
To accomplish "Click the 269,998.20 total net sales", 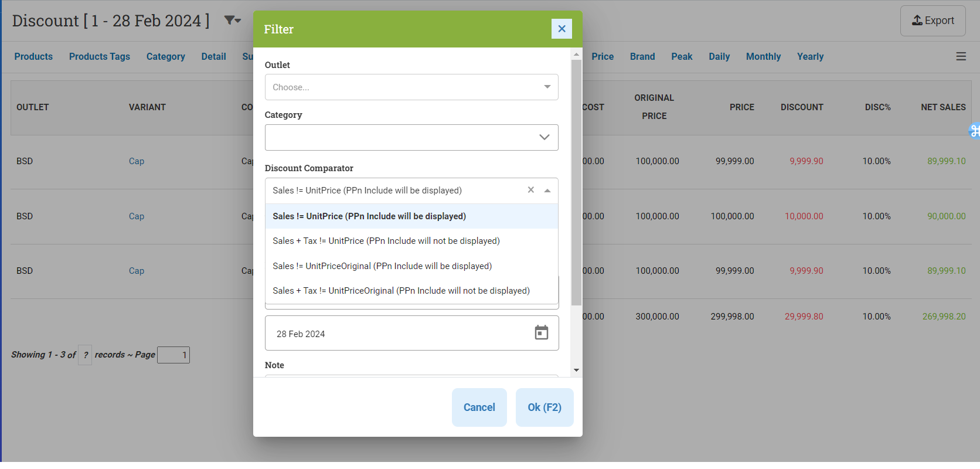I will (x=944, y=317).
